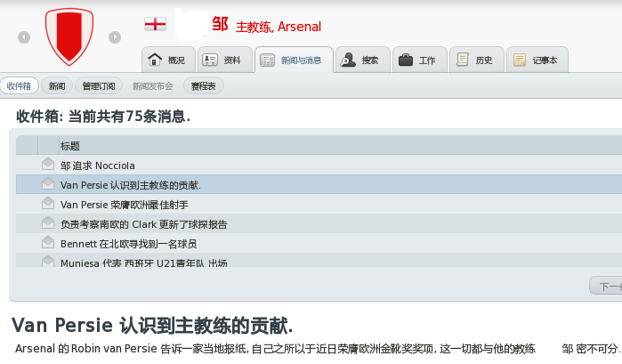Viewport: 622px width, 364px height.
Task: Click envelope icon for Bennett 在北欧寻找到一名球员
Action: pyautogui.click(x=48, y=242)
